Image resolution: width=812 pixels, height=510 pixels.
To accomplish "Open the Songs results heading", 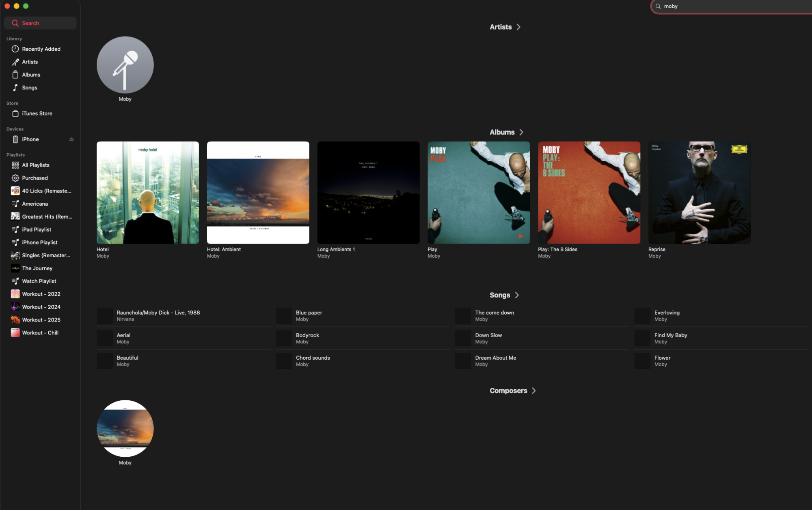I will coord(500,295).
